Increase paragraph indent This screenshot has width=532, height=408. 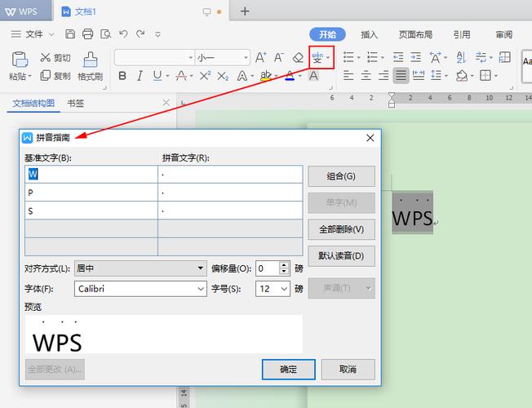tap(415, 57)
